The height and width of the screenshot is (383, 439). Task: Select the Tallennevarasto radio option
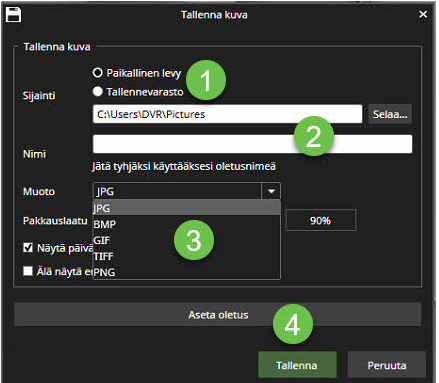97,91
